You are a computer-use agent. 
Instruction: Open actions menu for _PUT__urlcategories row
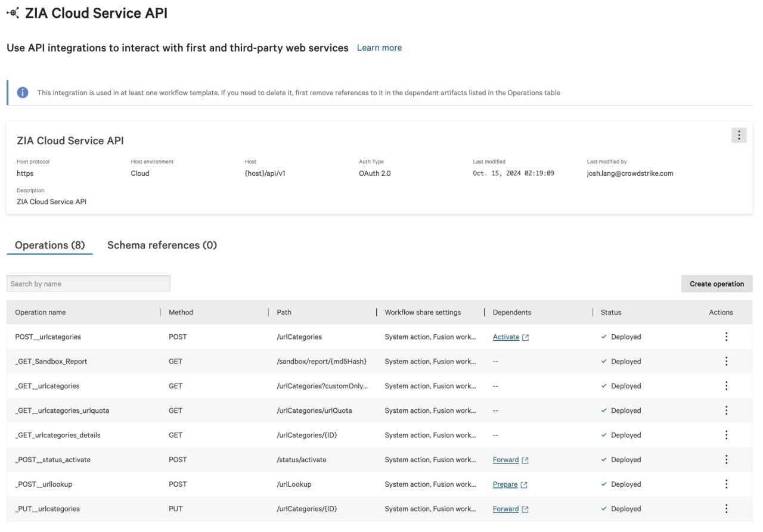point(726,509)
